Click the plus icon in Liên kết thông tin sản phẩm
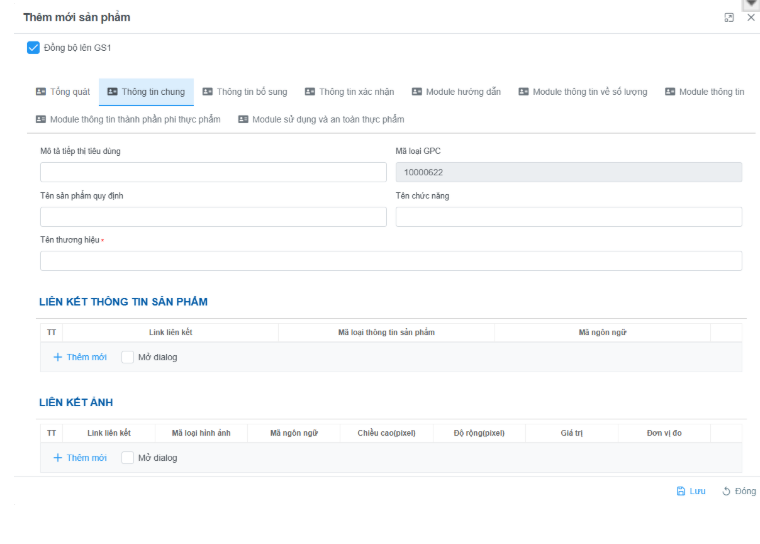Screen dimensions: 760x544 tap(58, 357)
